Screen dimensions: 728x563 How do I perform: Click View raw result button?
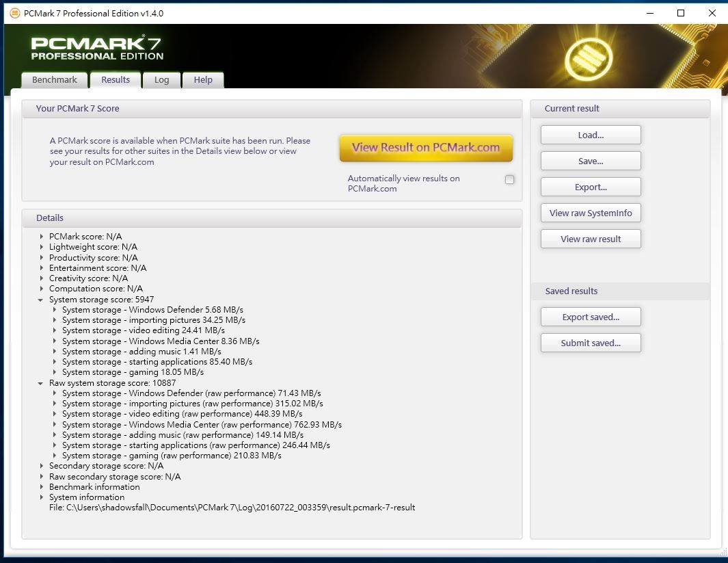591,239
